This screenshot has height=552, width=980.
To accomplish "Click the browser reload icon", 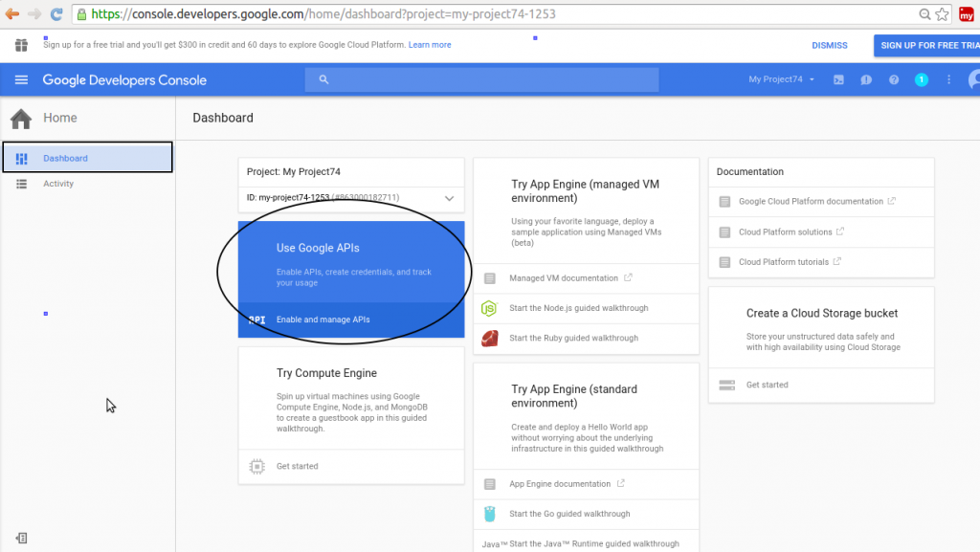I will (56, 14).
